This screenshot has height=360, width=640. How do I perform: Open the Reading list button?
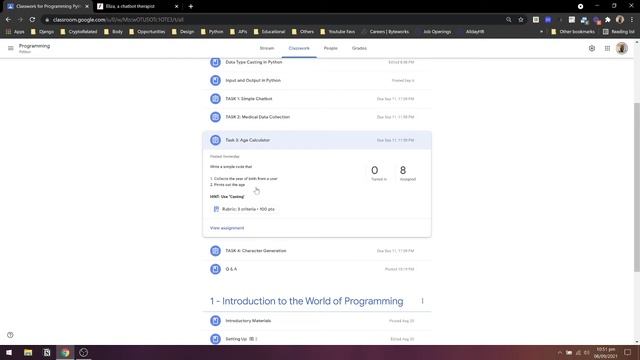[x=618, y=31]
